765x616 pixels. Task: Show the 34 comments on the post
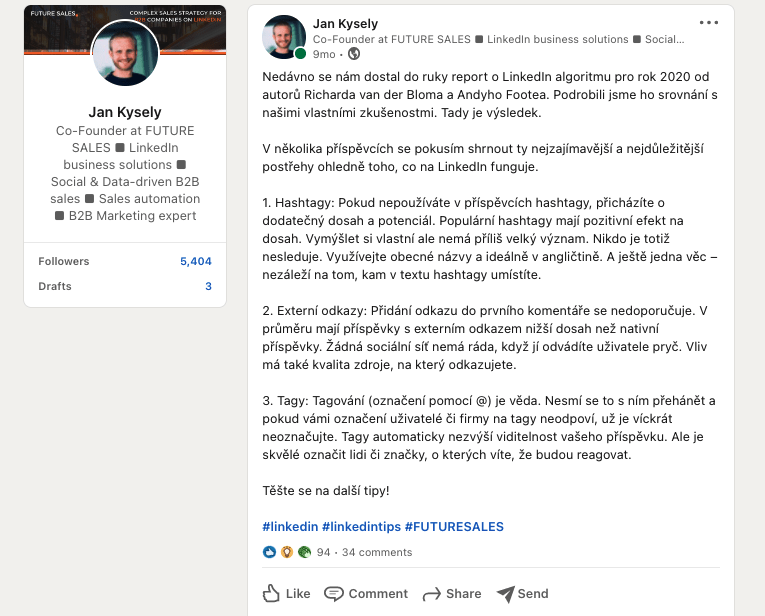[x=377, y=552]
